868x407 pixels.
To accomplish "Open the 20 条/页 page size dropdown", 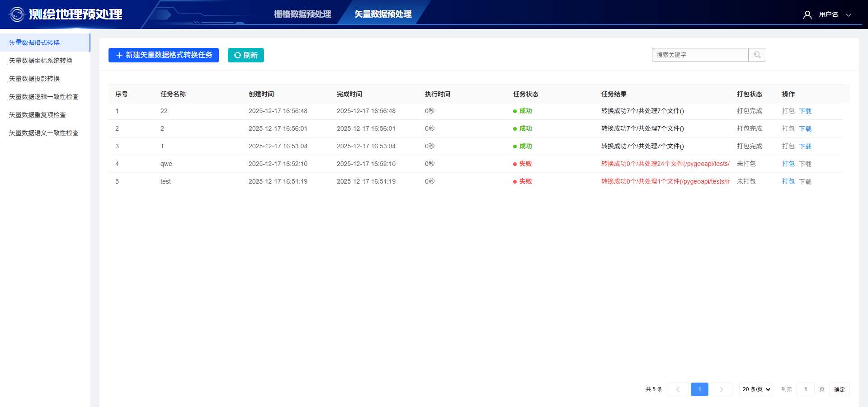I will click(755, 389).
